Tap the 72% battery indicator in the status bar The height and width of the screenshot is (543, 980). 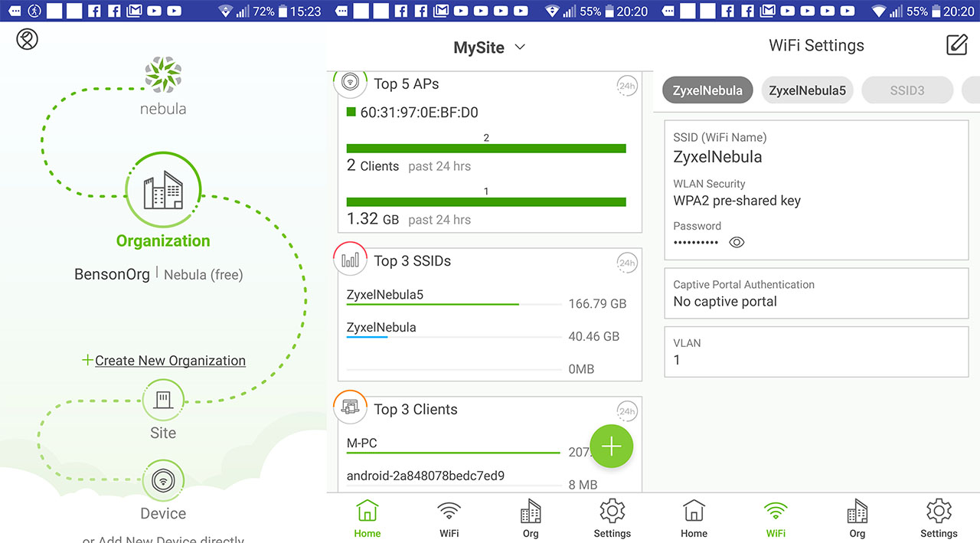click(x=271, y=11)
